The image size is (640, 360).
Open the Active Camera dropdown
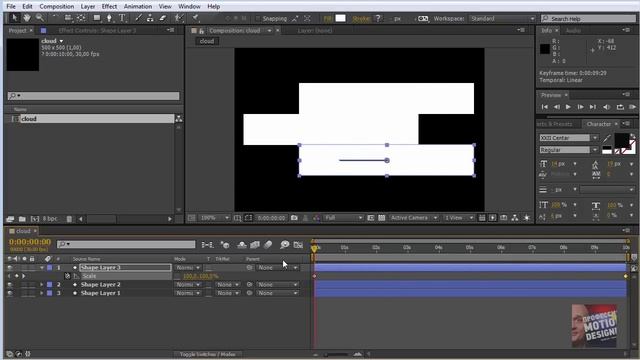[x=413, y=218]
